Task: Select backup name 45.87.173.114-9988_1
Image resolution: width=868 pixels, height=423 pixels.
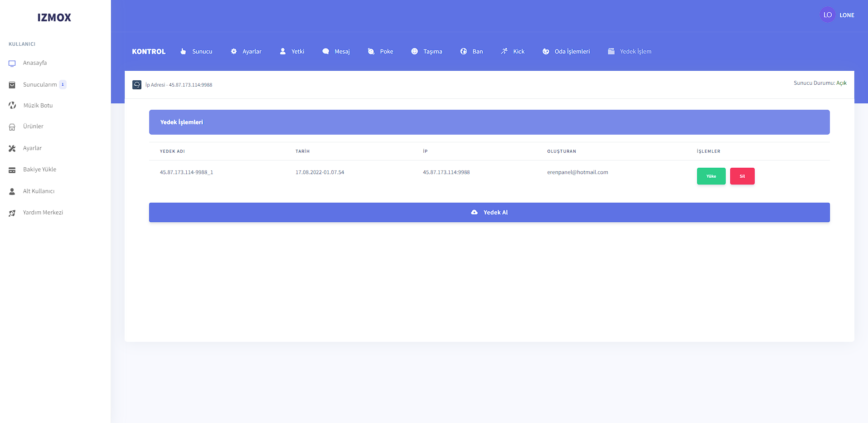Action: point(186,173)
